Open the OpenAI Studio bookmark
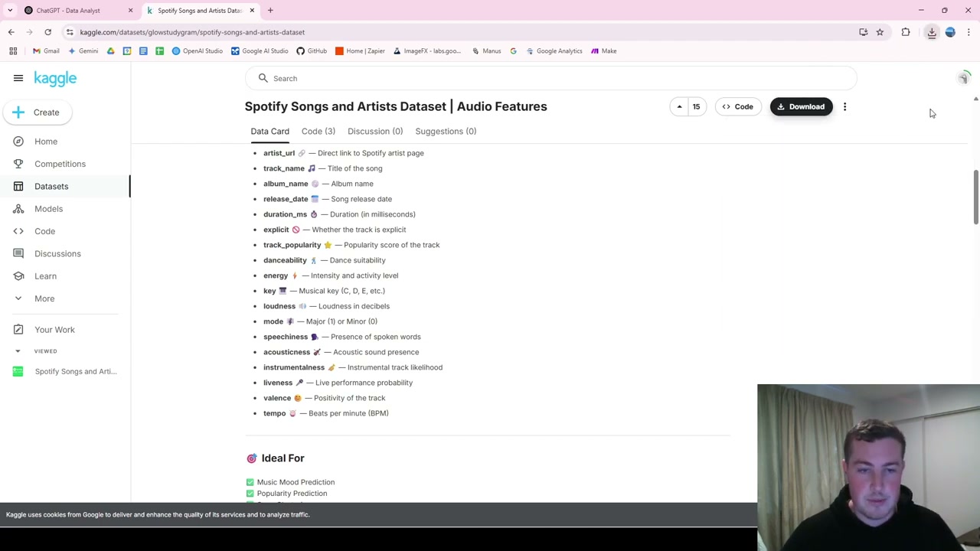This screenshot has height=551, width=980. tap(198, 51)
